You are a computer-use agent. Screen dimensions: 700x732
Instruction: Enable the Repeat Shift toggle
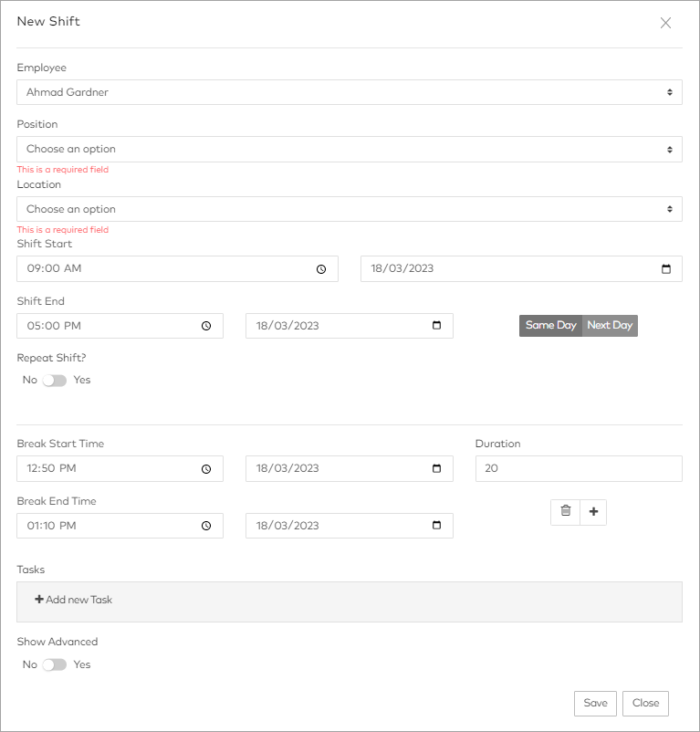tap(55, 380)
